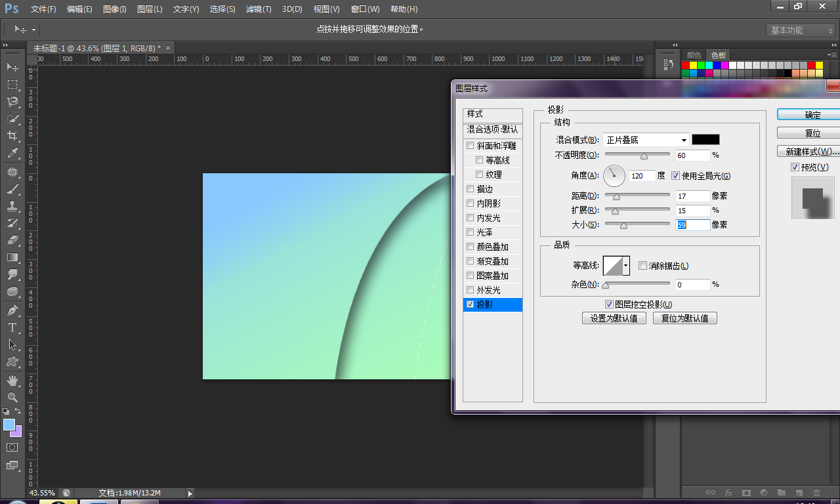Click the create new layer icon
The width and height of the screenshot is (840, 504).
[799, 492]
